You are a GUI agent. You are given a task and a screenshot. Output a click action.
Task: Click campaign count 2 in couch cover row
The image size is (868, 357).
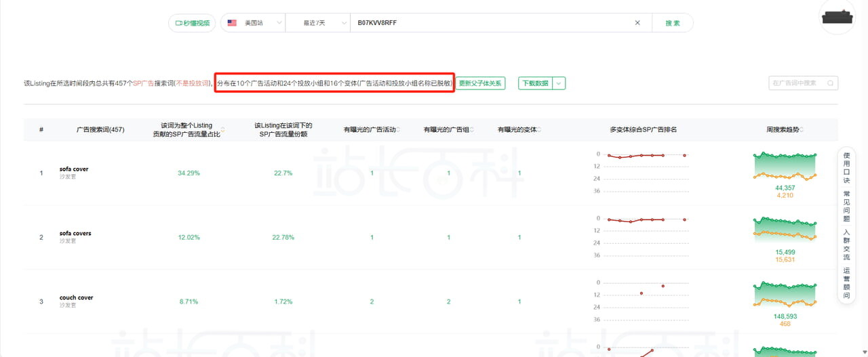point(372,301)
